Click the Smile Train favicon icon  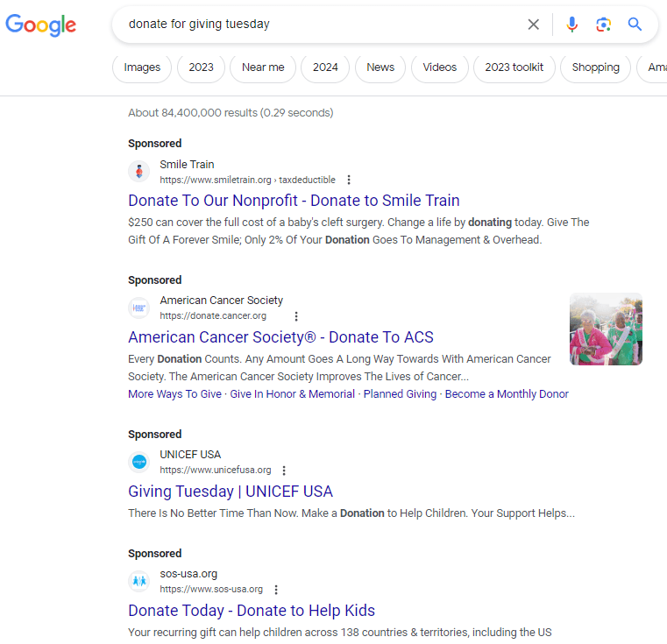click(x=139, y=172)
